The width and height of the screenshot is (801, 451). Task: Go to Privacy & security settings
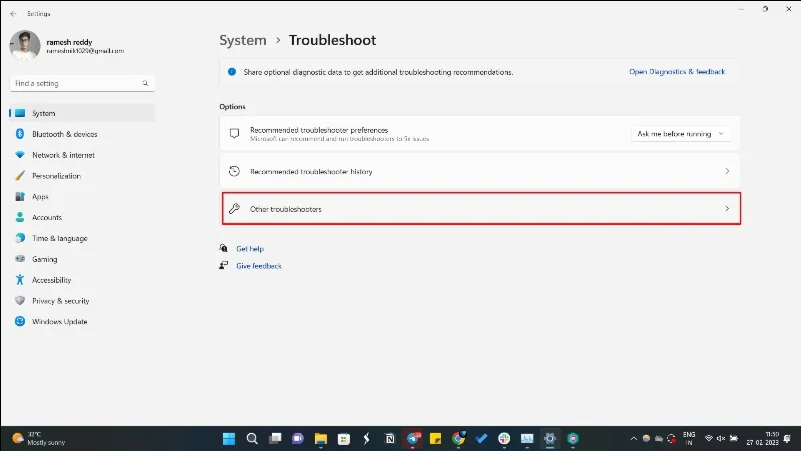(60, 300)
